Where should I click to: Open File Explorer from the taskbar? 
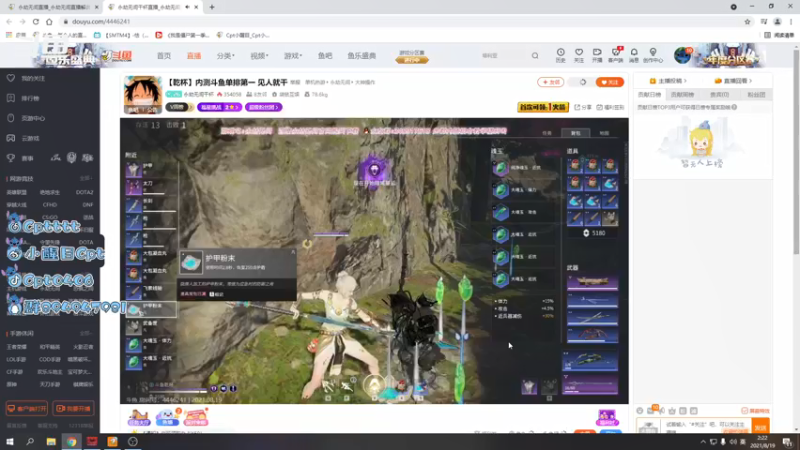click(51, 442)
